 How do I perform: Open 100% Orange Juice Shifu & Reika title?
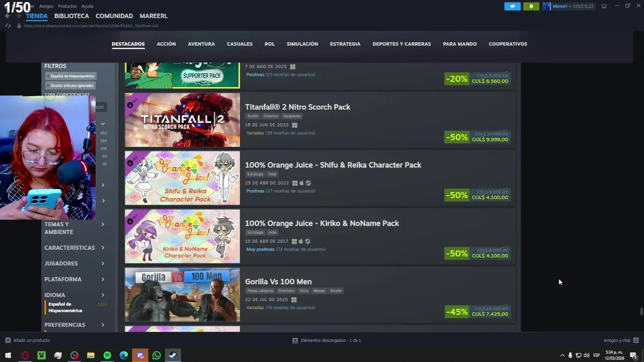pos(333,165)
